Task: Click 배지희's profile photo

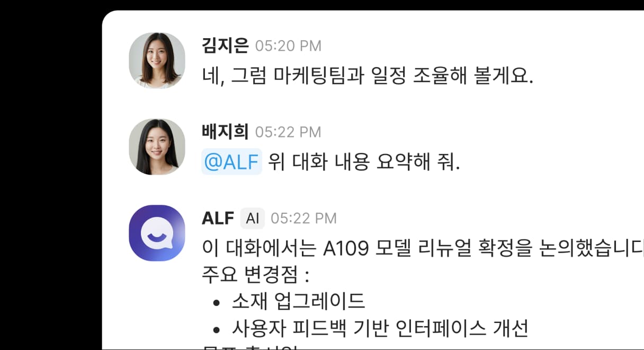Action: point(157,147)
